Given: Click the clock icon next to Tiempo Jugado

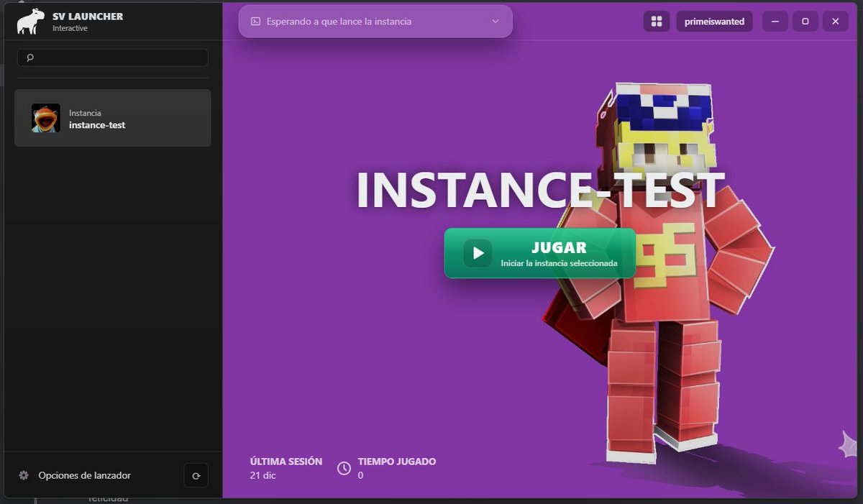Looking at the screenshot, I should click(342, 467).
